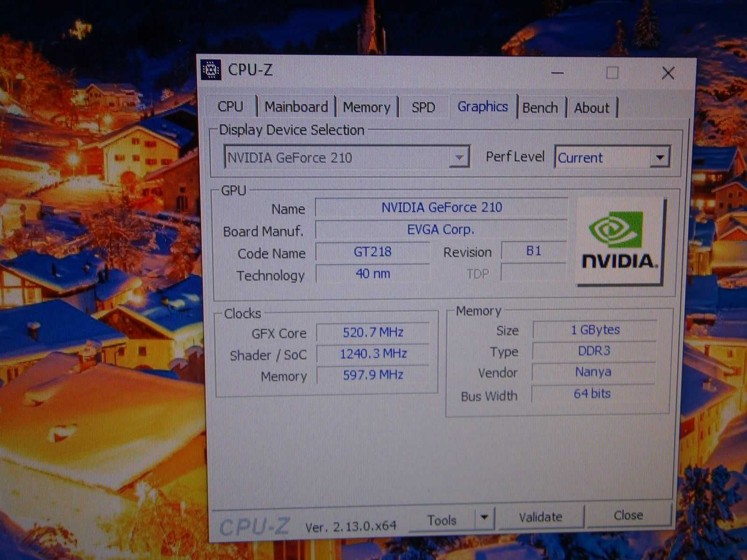Click the Validate button

pos(541,517)
